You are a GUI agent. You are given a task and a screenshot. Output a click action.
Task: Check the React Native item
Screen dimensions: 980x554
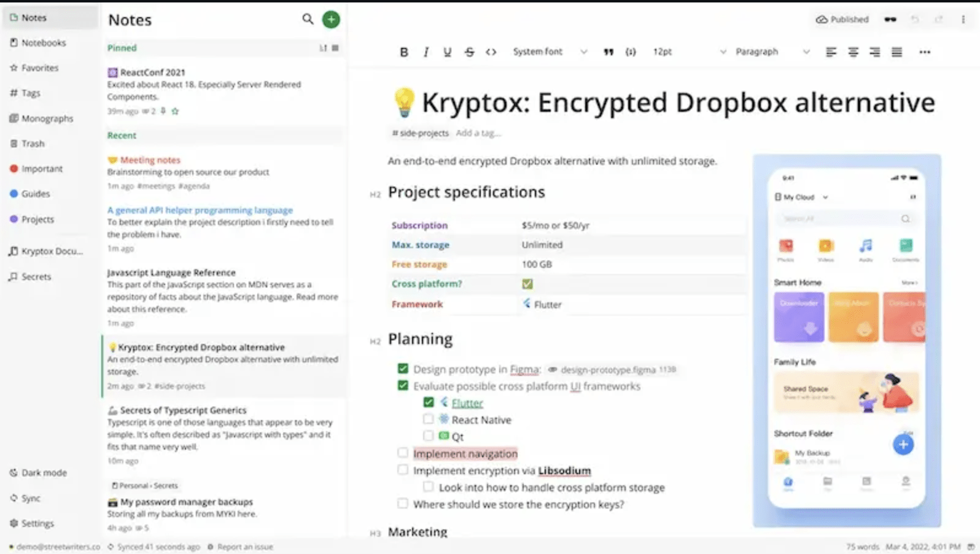pos(428,419)
